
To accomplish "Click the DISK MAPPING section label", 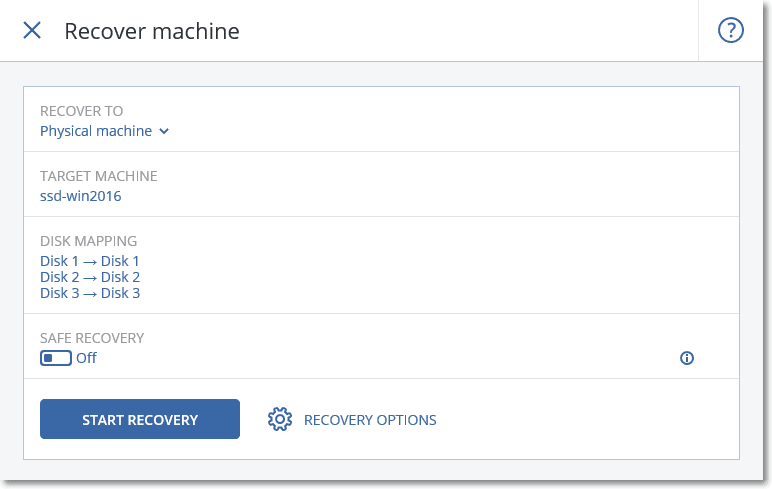I will [x=89, y=241].
